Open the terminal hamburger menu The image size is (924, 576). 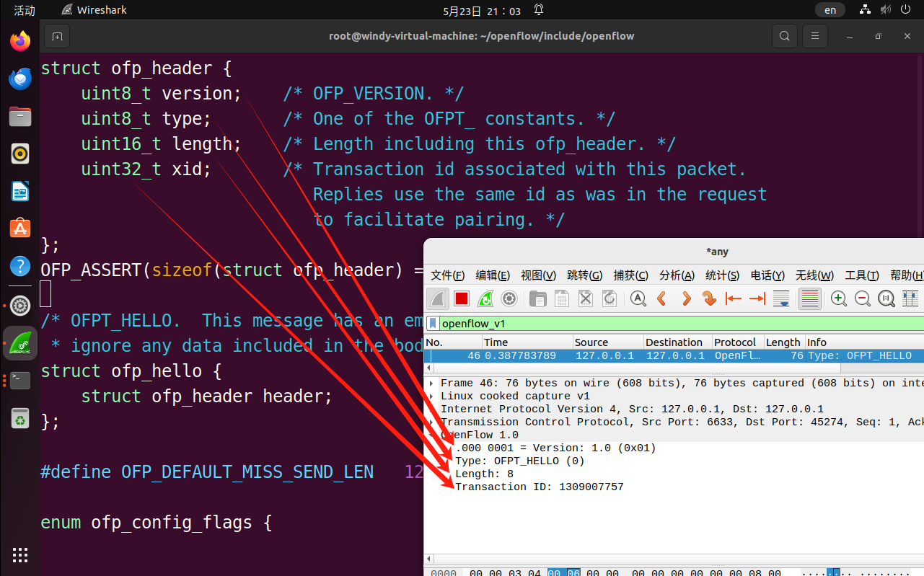coord(814,35)
